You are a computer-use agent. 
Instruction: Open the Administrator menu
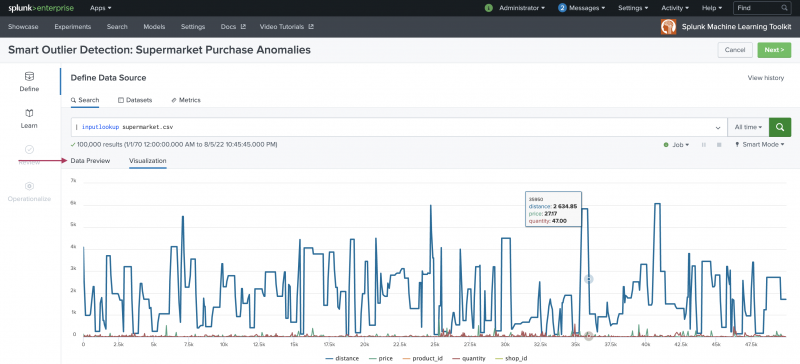coord(521,8)
